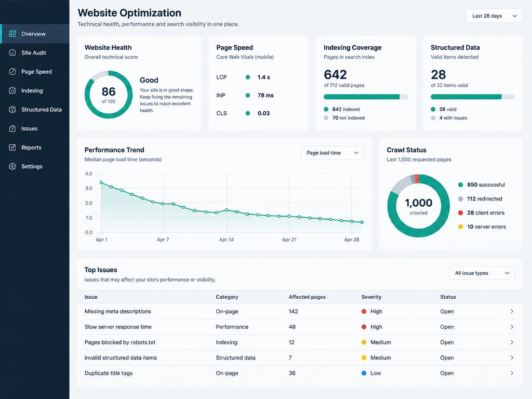Click the green successful legend dot

460,185
